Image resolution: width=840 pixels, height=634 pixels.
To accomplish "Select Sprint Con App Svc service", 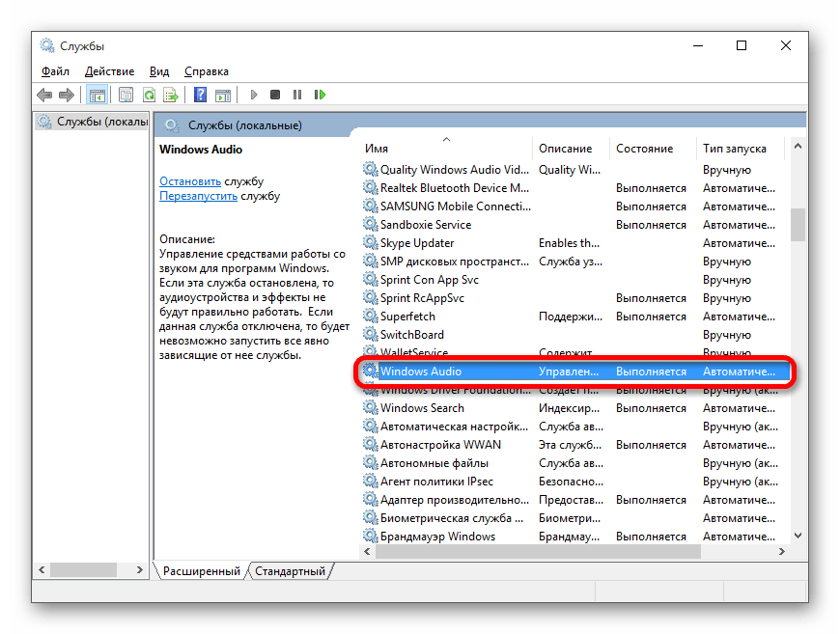I will coord(574,280).
